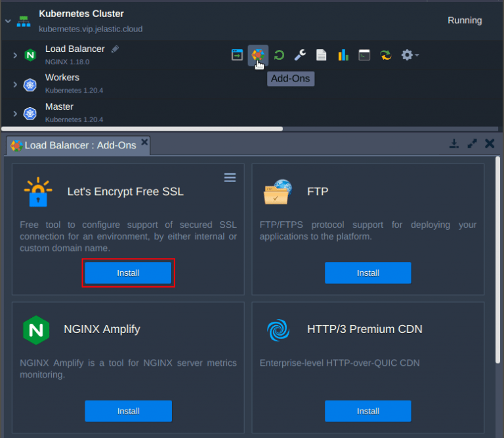Close the Add-Ons panel with the X icon
The image size is (504, 438).
click(x=490, y=143)
